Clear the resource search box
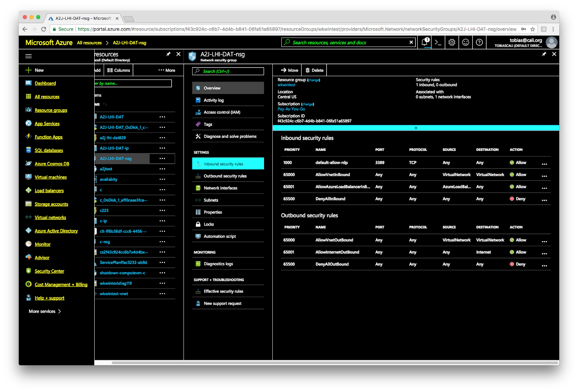 (x=411, y=42)
